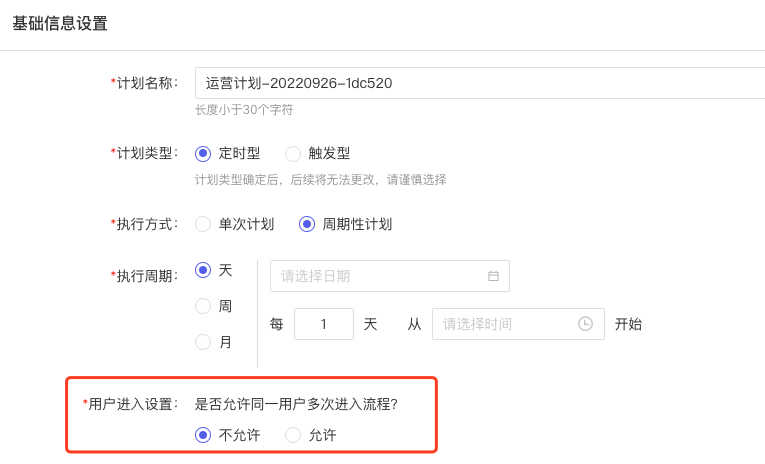765x464 pixels.
Task: Choose 周期性计划 execution mode
Action: pyautogui.click(x=307, y=224)
